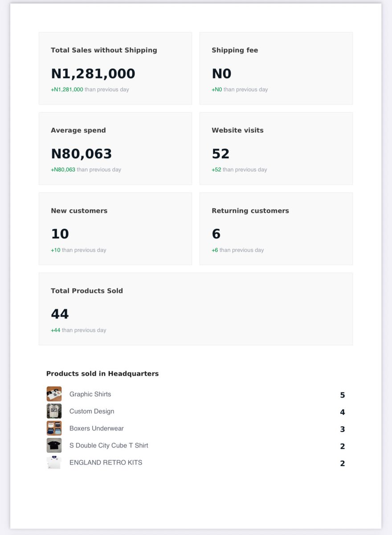Select the Custom Design product name

(x=92, y=411)
